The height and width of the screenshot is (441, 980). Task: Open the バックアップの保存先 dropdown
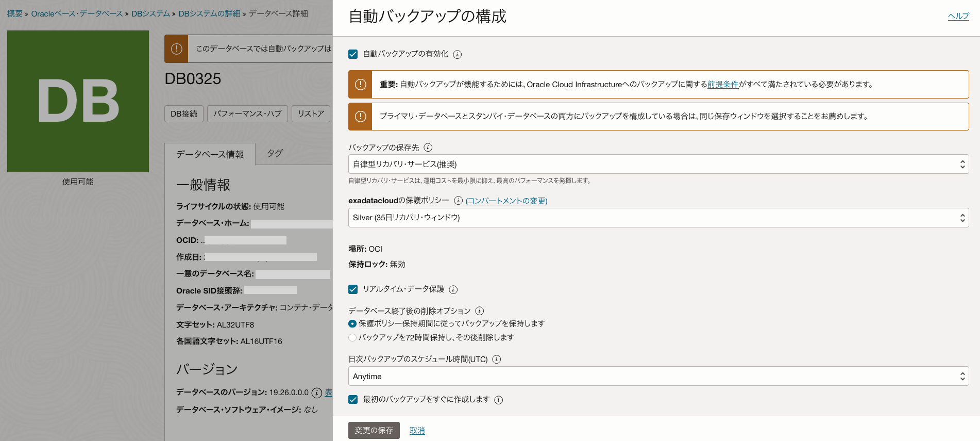coord(658,164)
